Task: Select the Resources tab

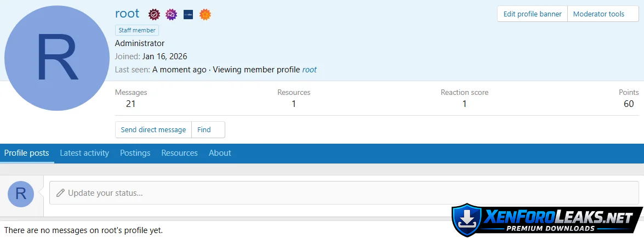Action: (179, 153)
